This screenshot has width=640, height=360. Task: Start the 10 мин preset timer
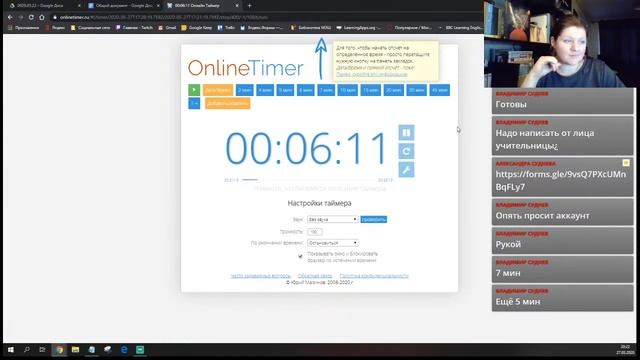pos(347,90)
